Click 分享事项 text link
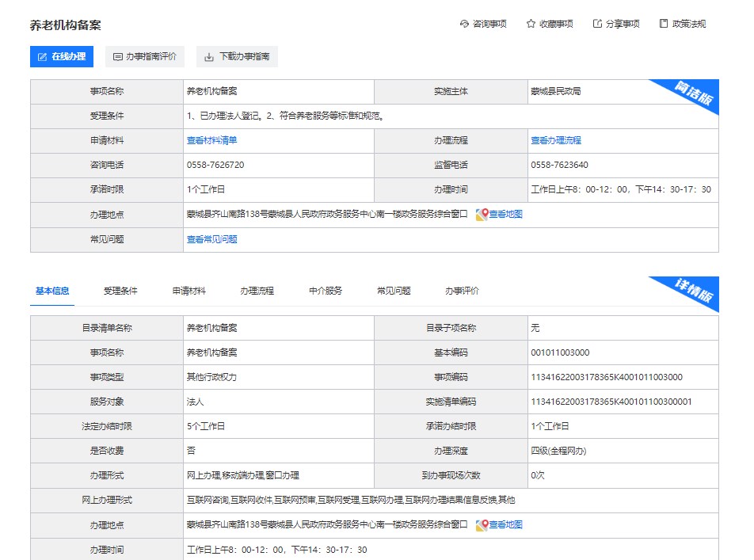This screenshot has width=754, height=560. [623, 24]
